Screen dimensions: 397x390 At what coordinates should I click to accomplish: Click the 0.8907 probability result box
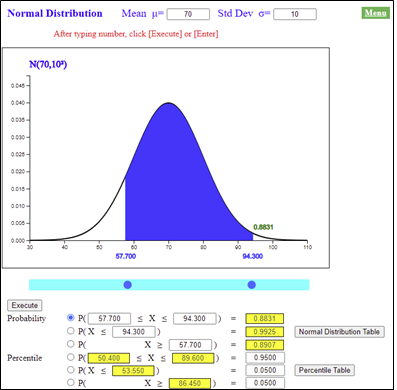[265, 345]
